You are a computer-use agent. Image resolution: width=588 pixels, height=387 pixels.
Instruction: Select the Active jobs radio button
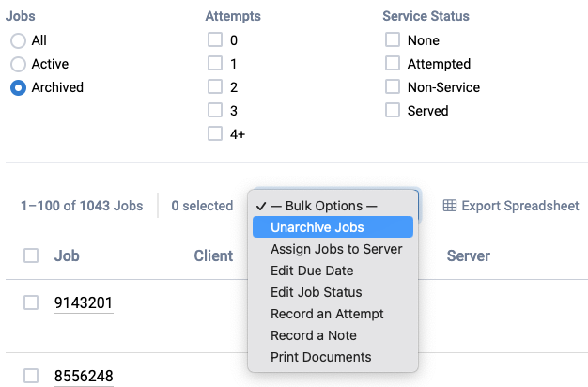tap(18, 64)
